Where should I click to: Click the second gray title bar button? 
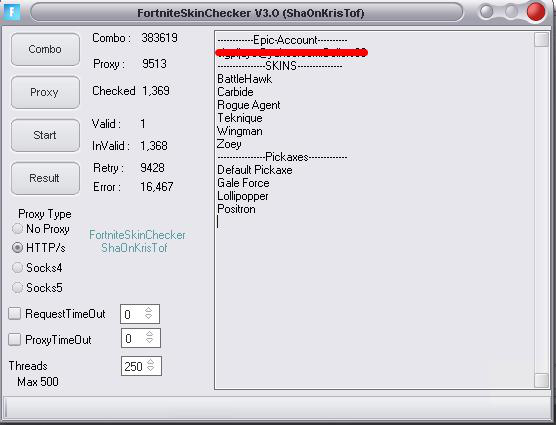pos(511,12)
